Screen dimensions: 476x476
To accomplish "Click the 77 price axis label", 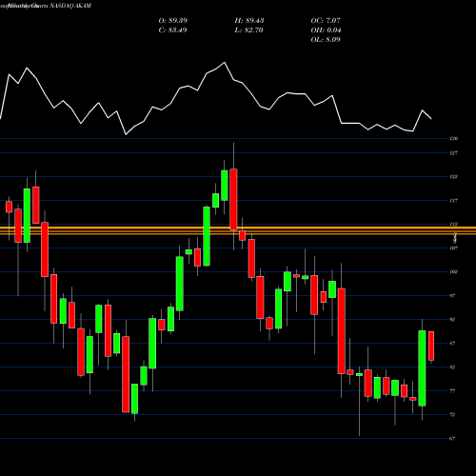I will pos(452,391).
